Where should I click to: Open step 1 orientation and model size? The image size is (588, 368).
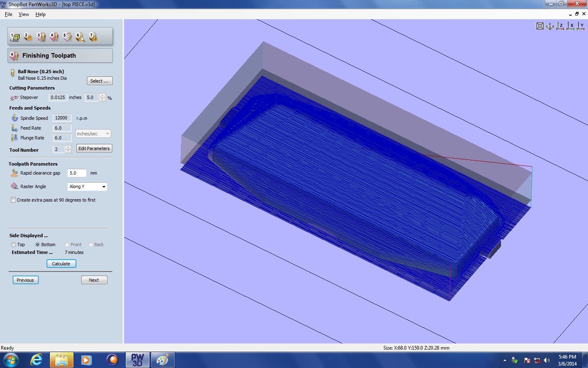coord(15,37)
